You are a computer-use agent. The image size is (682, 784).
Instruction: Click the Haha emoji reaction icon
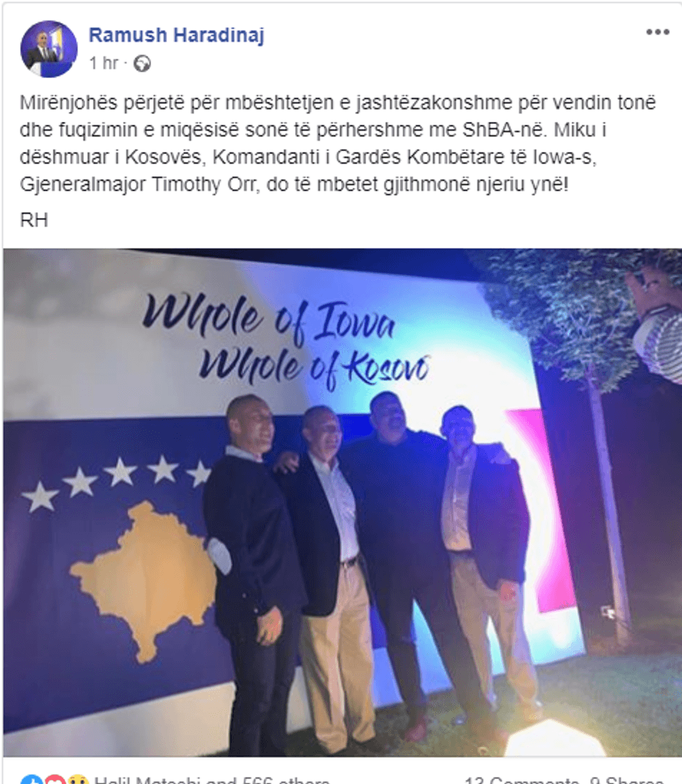pyautogui.click(x=77, y=780)
